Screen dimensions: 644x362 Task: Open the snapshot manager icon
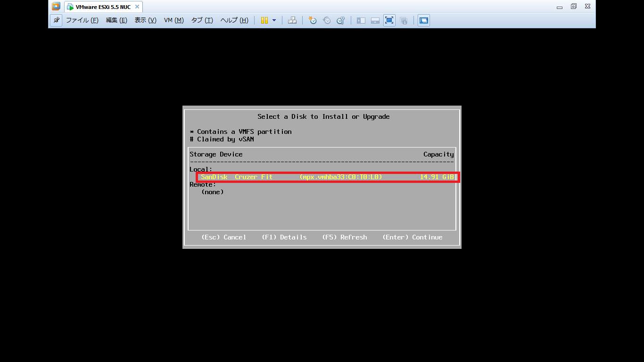(x=341, y=20)
